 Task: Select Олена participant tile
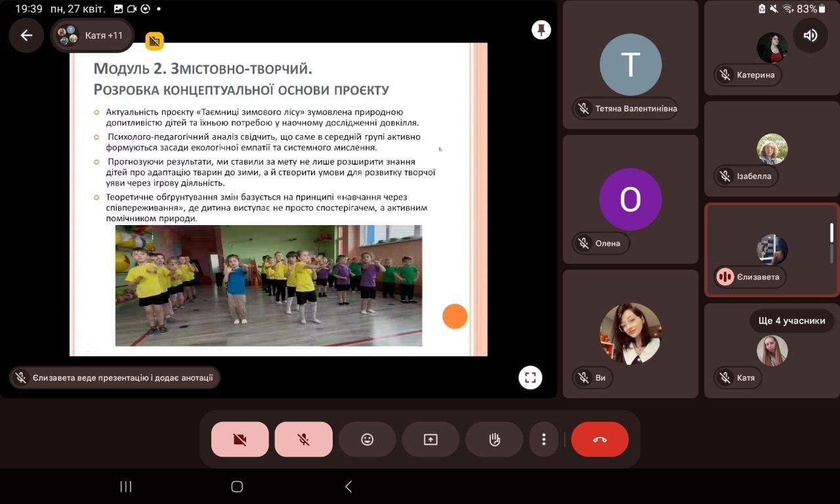[630, 199]
